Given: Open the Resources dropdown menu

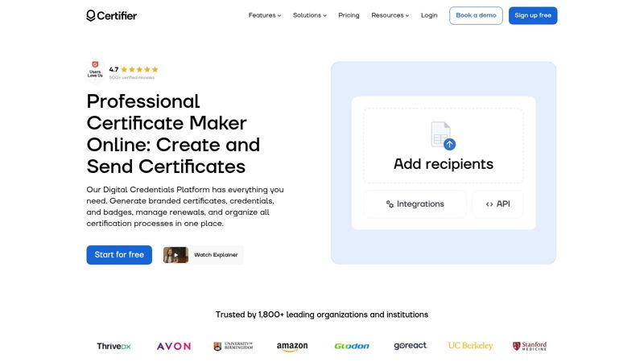Looking at the screenshot, I should [390, 15].
